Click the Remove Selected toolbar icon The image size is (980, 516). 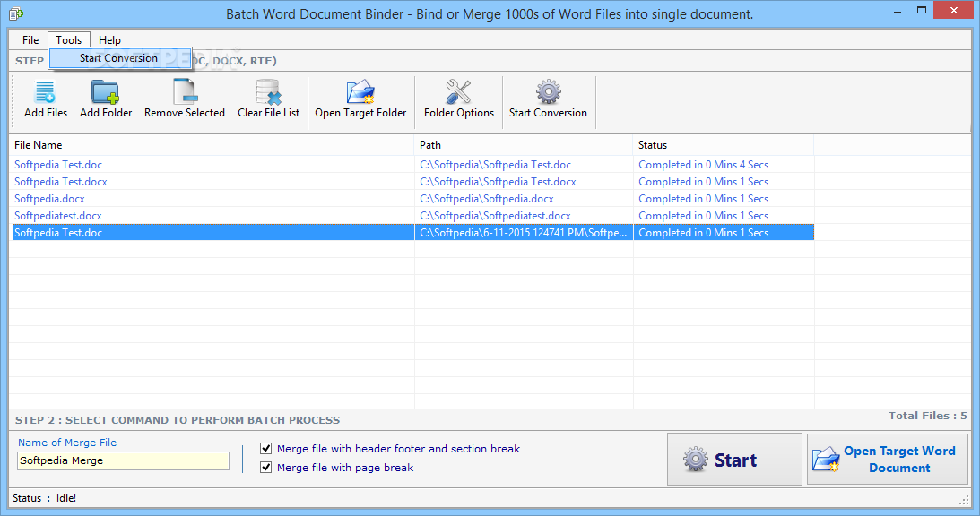point(185,92)
